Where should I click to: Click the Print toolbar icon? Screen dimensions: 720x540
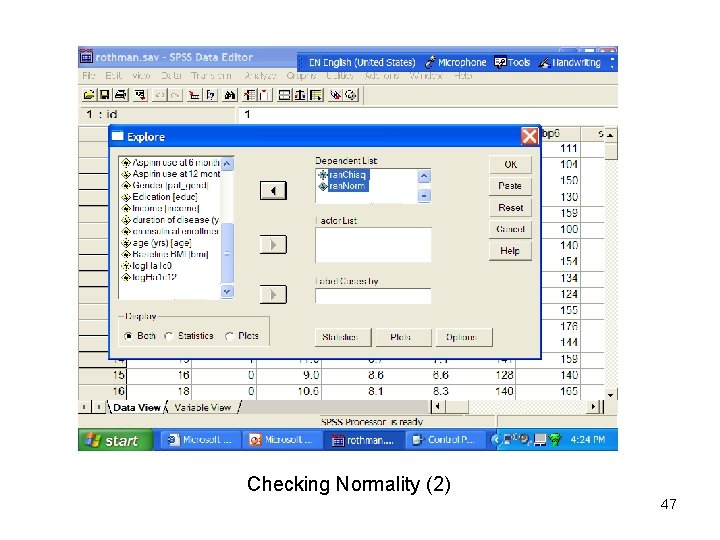pos(120,95)
